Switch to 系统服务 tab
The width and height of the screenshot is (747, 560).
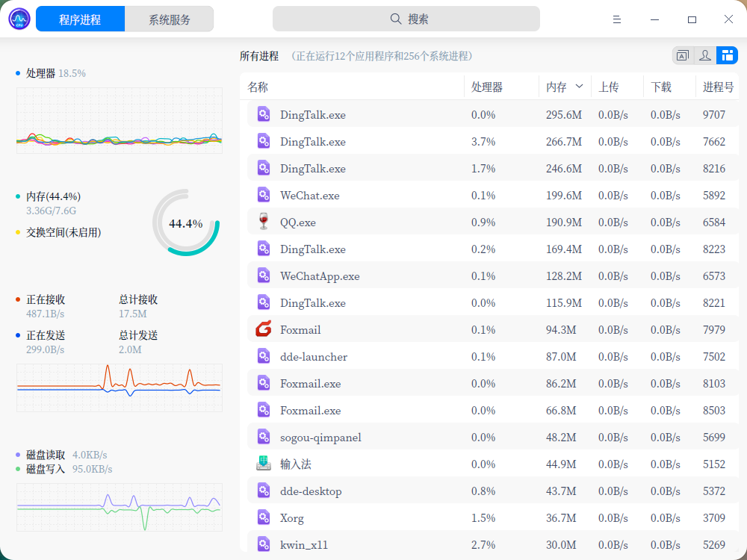[169, 19]
